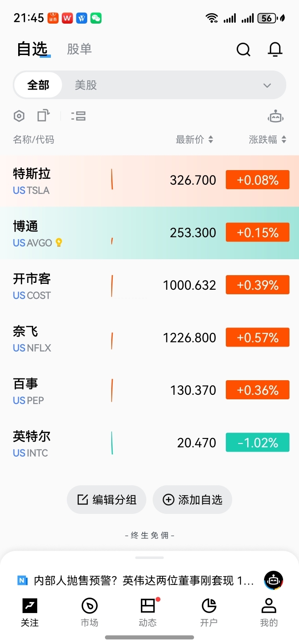This screenshot has height=644, width=299.
Task: Open the robot assistant icon above list
Action: pyautogui.click(x=276, y=116)
